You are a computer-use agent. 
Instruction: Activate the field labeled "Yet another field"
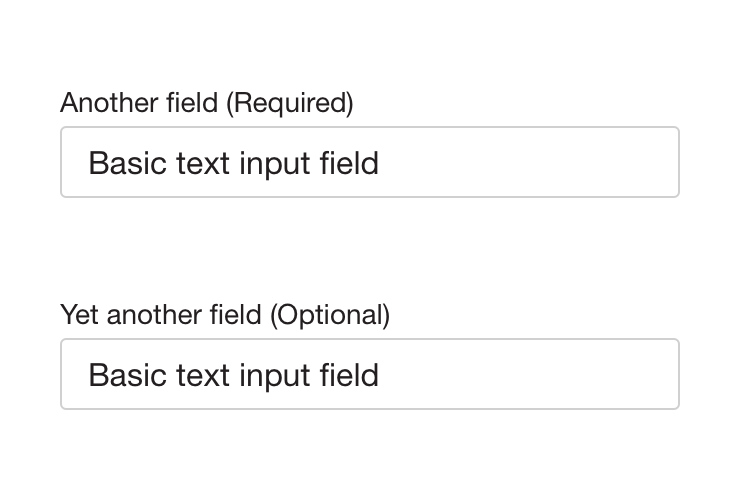(369, 374)
